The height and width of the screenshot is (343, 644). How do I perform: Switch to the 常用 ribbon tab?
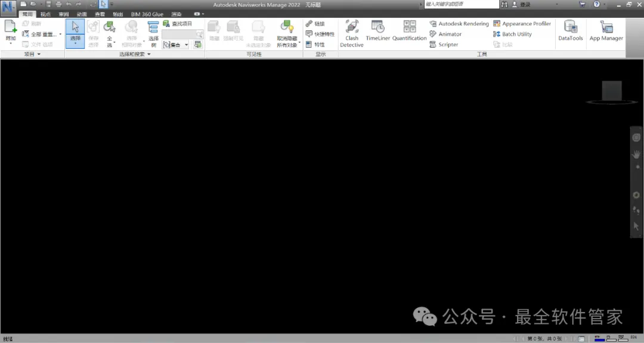click(x=27, y=14)
